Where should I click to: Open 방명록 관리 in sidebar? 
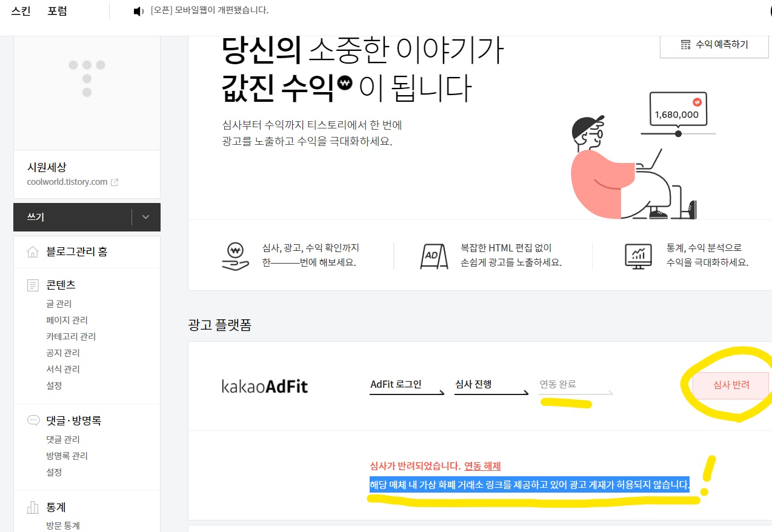[x=67, y=456]
